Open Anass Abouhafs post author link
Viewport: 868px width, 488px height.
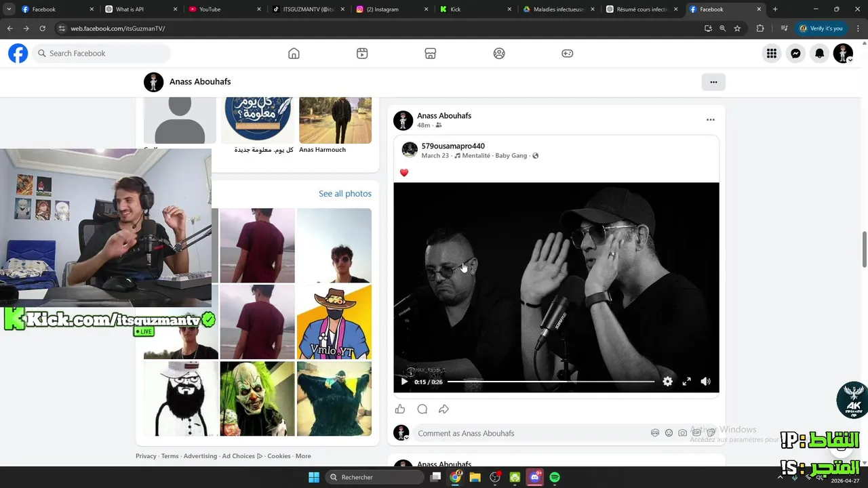444,116
